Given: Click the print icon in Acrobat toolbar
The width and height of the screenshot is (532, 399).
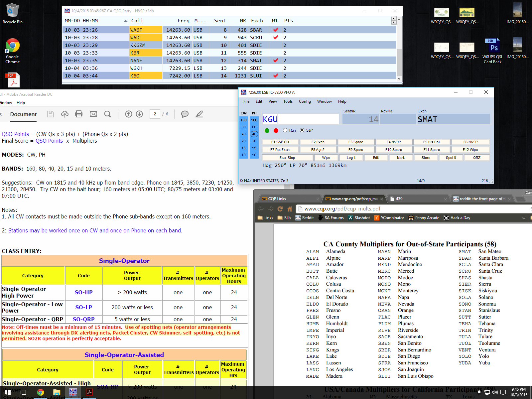Looking at the screenshot, I should (x=79, y=114).
